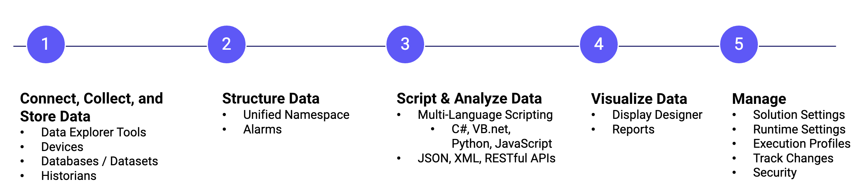This screenshot has width=868, height=196.
Task: Click the step 3 circle marker
Action: click(x=405, y=44)
